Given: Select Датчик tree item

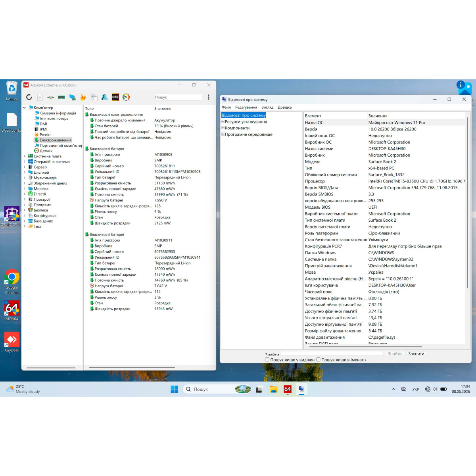Looking at the screenshot, I should click(x=46, y=151).
